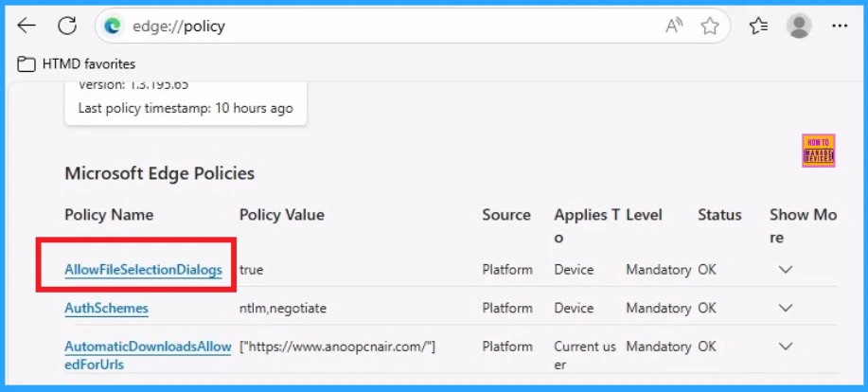The image size is (868, 392).
Task: Click the Policy Value column header
Action: pos(282,215)
